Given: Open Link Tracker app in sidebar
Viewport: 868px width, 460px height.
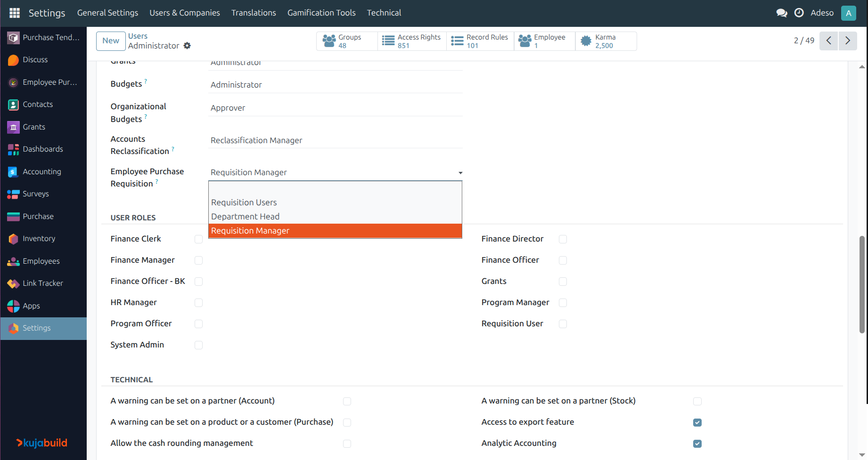Looking at the screenshot, I should pyautogui.click(x=43, y=283).
